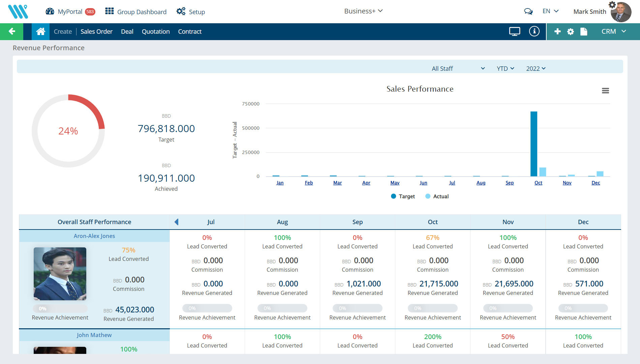Click the Oct month link on chart
This screenshot has height=364, width=640.
pyautogui.click(x=538, y=183)
